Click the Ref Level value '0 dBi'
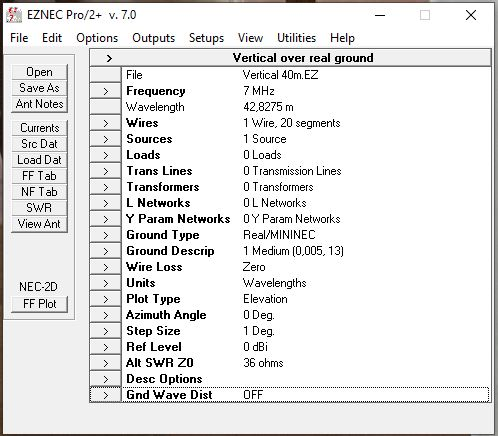Viewport: 498px width, 436px height. pyautogui.click(x=255, y=347)
